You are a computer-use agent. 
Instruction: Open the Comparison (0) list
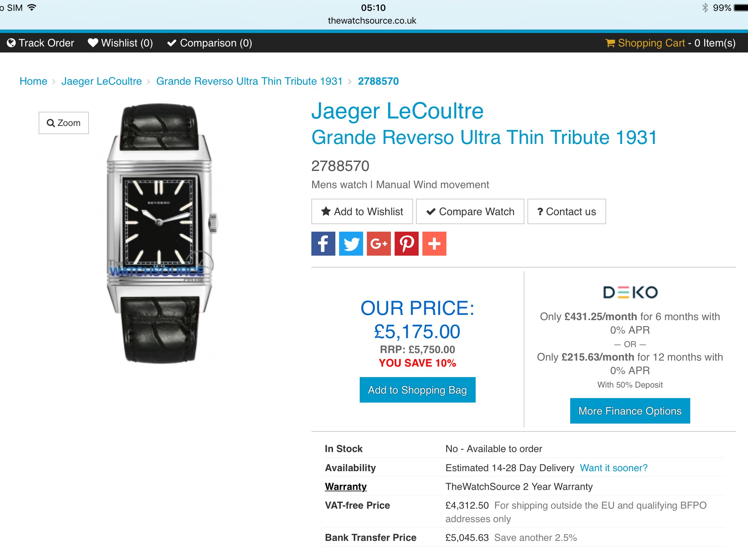209,43
